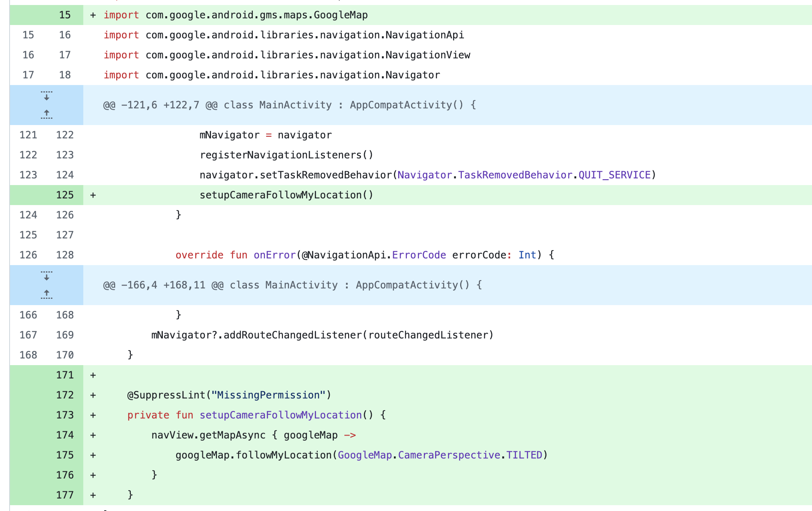Click the plus marker on added line 177
812x511 pixels.
point(93,495)
